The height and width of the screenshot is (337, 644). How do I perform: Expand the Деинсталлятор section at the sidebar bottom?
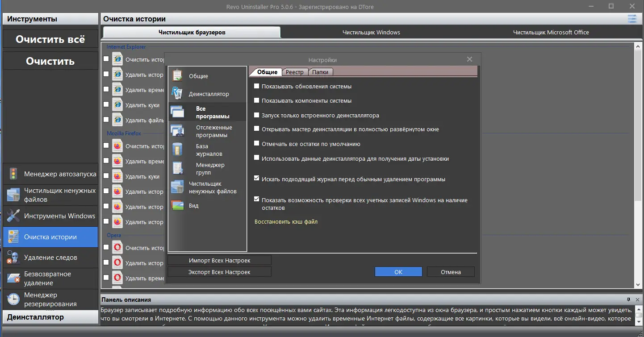click(x=50, y=317)
